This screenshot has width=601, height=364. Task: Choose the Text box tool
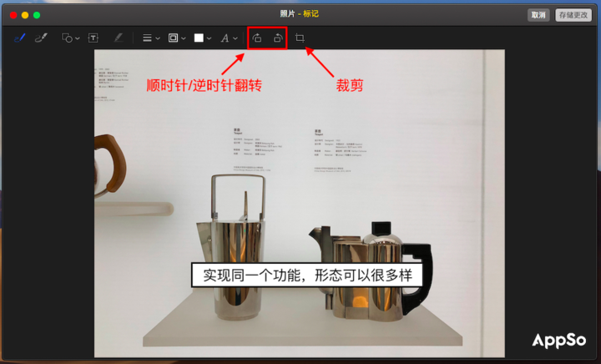[93, 38]
